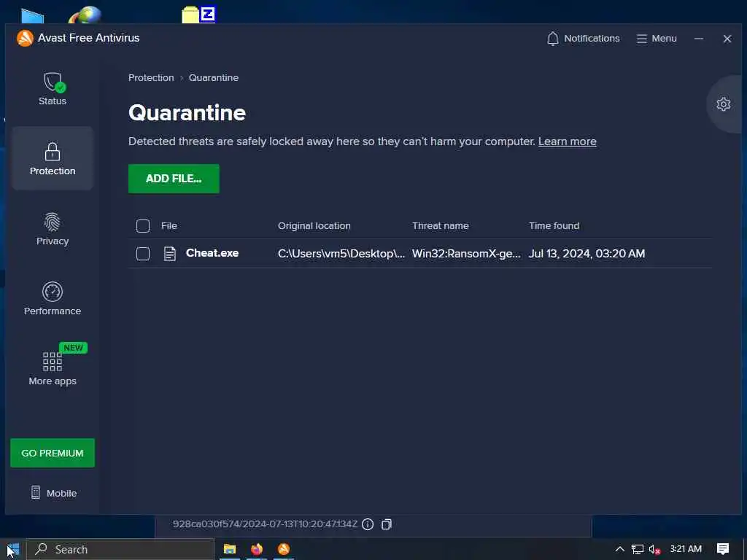Click the NEW badge on More apps
Viewport: 747px width, 560px height.
[73, 348]
